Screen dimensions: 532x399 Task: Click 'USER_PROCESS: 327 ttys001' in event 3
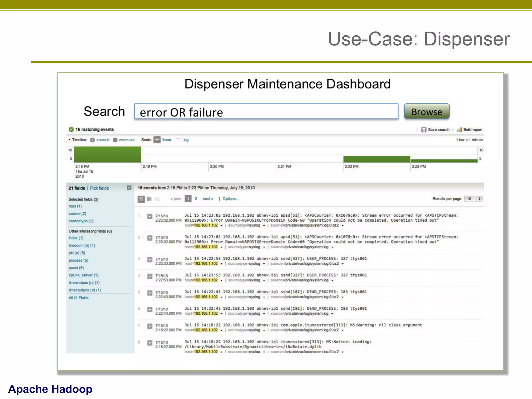(x=337, y=258)
